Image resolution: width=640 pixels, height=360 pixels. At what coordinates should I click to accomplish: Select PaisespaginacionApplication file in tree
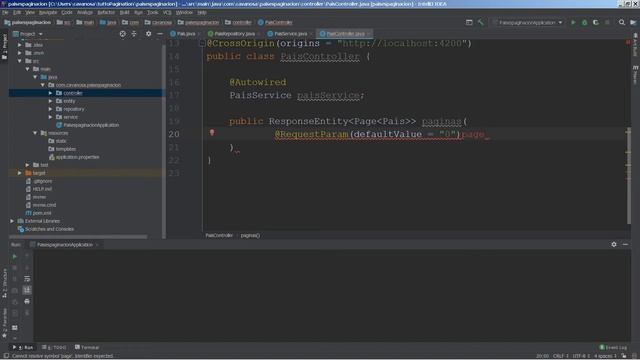[88, 125]
